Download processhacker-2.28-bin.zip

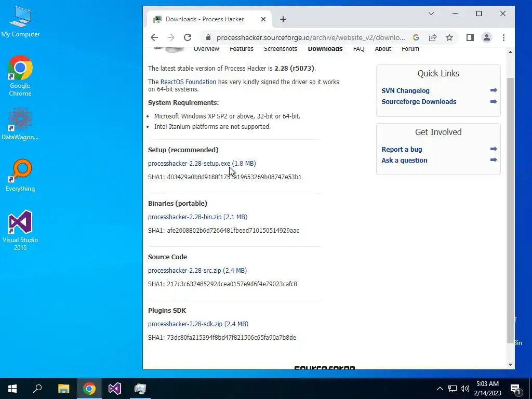197,217
